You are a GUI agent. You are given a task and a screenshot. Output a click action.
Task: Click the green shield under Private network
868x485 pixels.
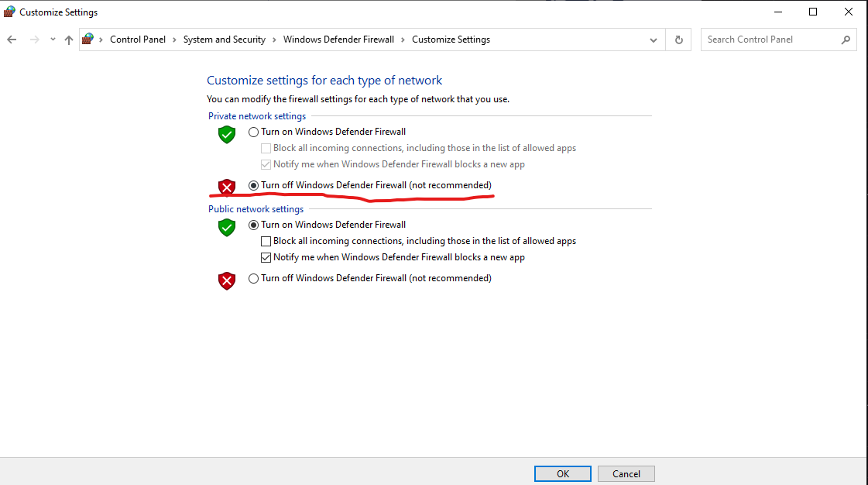click(x=227, y=135)
